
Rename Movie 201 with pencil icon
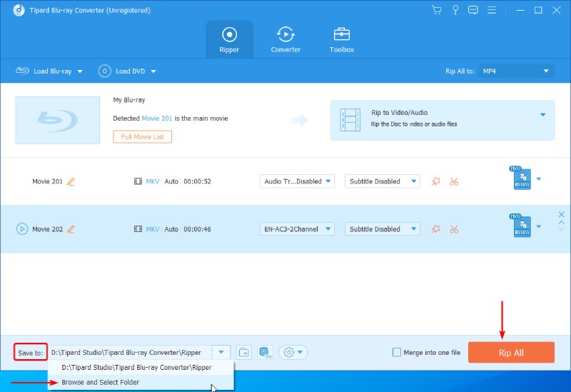[x=71, y=181]
